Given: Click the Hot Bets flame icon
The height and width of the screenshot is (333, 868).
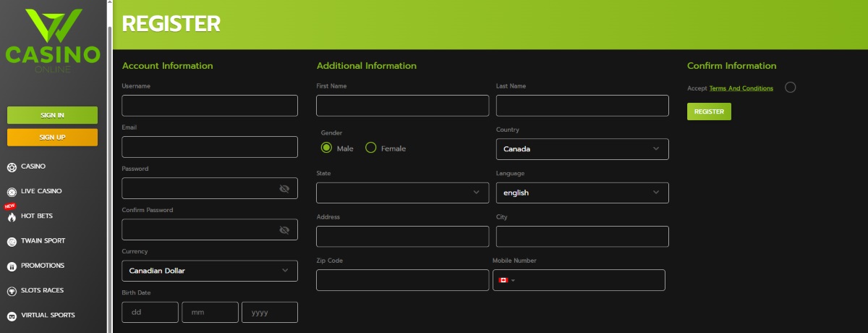Looking at the screenshot, I should point(12,216).
